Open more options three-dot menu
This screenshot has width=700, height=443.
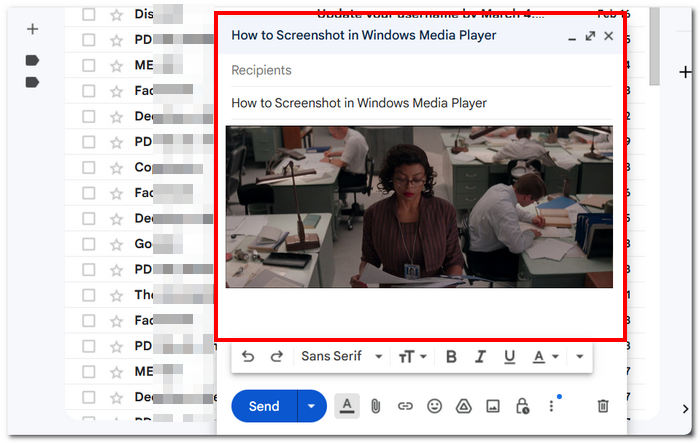[551, 406]
